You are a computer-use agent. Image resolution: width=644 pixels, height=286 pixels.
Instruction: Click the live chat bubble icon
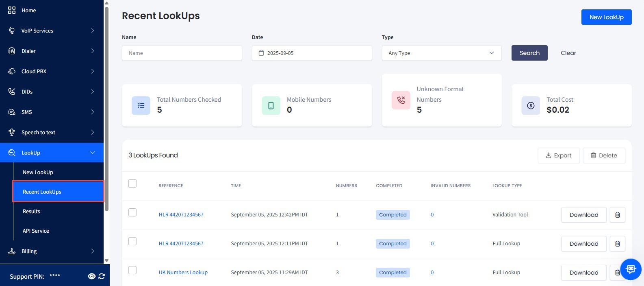(x=631, y=269)
